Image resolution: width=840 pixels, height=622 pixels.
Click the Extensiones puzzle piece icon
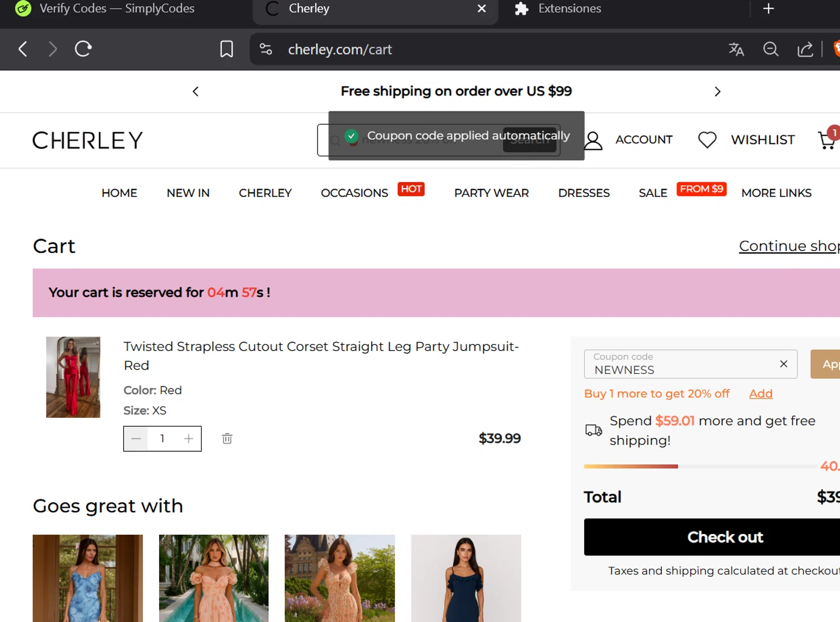tap(521, 8)
